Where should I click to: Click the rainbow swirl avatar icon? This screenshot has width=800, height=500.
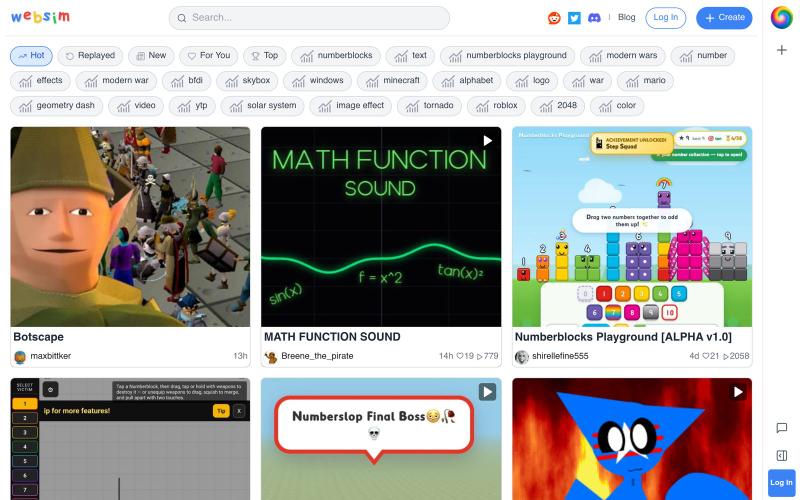coord(781,18)
